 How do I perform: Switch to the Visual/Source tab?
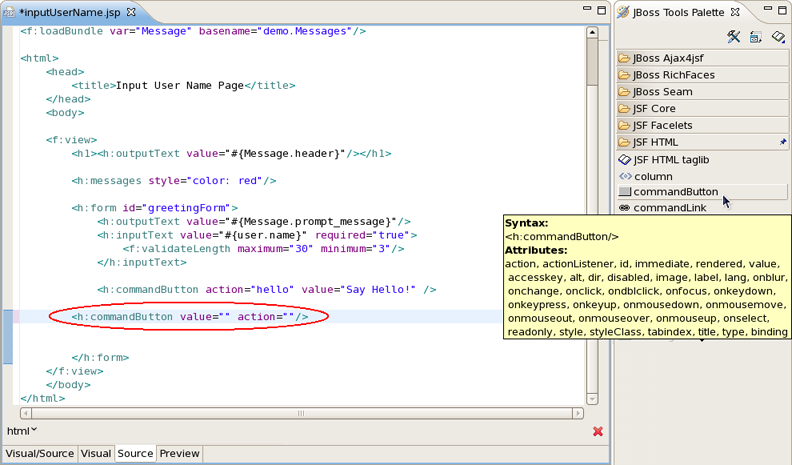click(40, 454)
